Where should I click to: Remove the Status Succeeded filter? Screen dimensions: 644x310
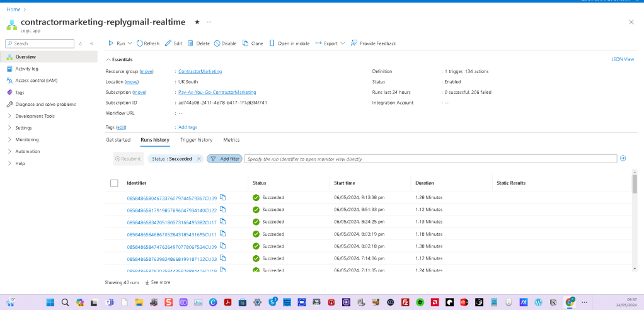tap(198, 159)
